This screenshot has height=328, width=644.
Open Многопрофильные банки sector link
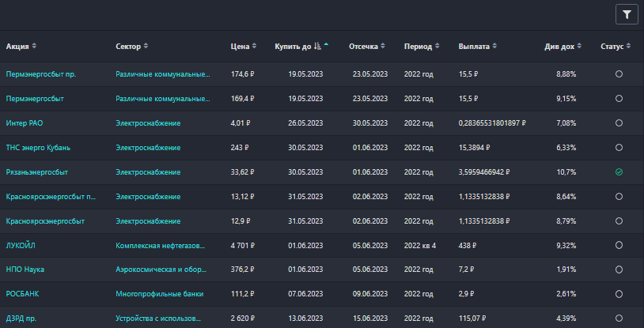[x=159, y=294]
